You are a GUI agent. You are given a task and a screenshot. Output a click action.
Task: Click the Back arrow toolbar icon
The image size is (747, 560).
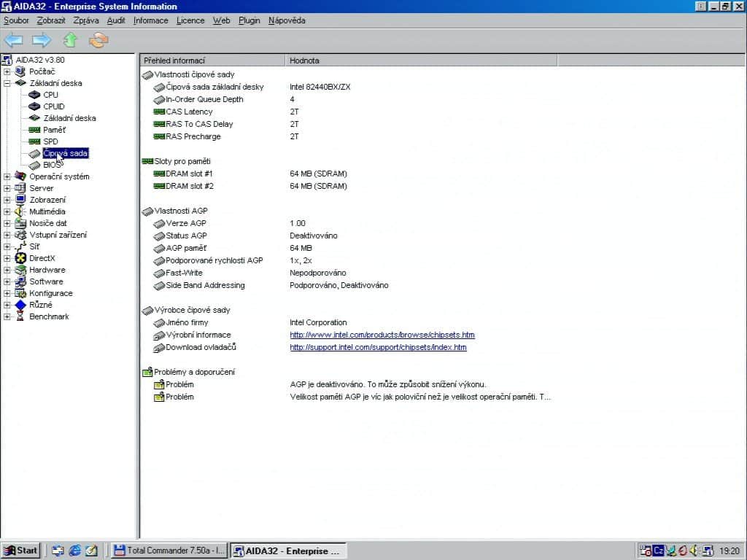13,40
